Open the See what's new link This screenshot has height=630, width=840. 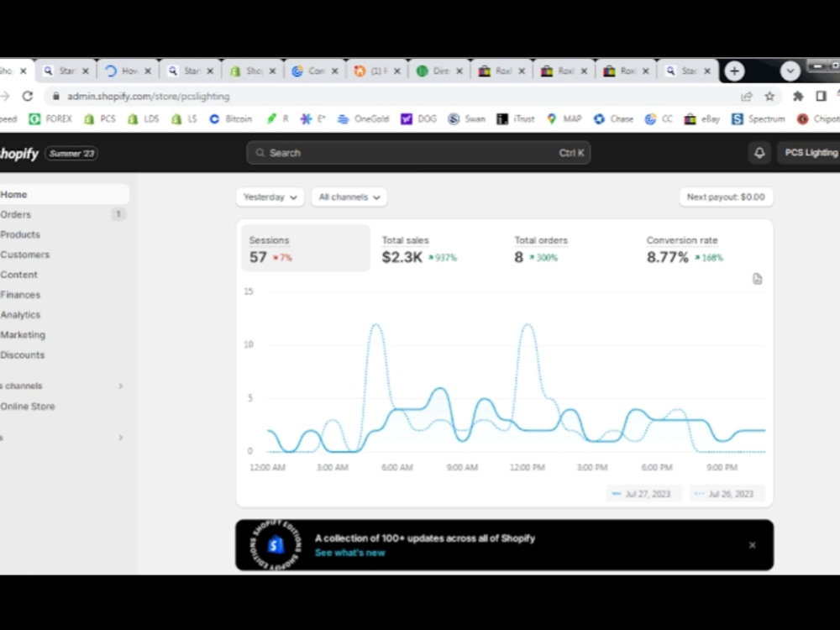[349, 553]
